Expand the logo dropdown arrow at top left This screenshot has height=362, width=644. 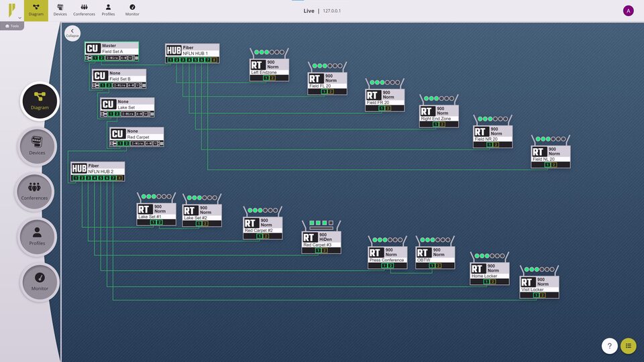pos(19,17)
